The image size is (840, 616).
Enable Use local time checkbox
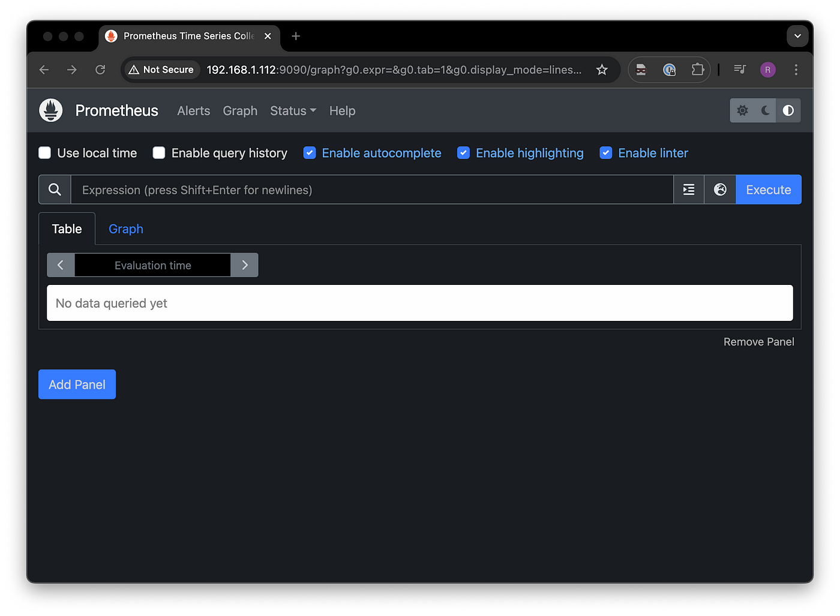click(x=45, y=153)
